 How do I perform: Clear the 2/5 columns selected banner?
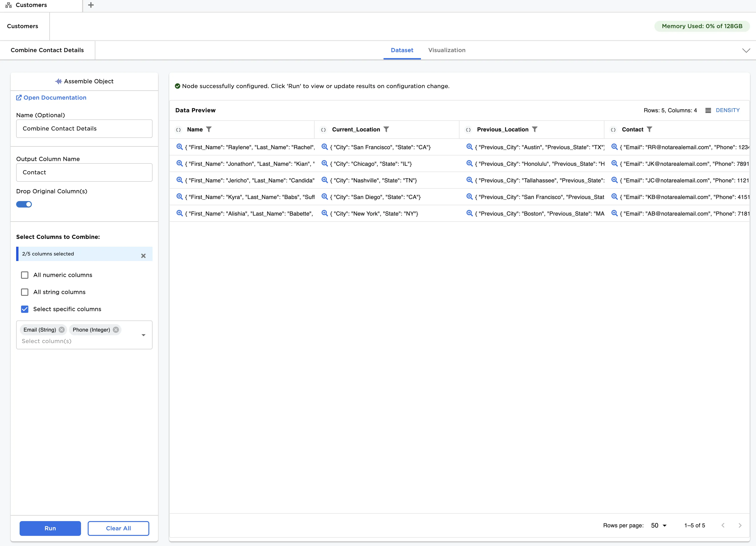click(x=143, y=256)
